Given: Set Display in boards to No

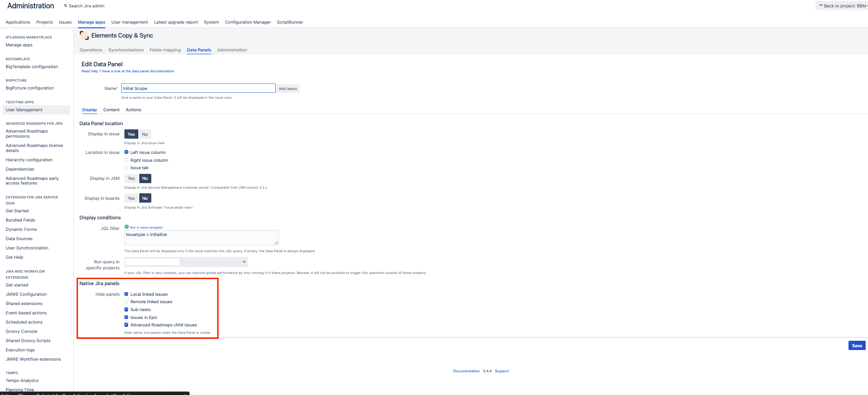Looking at the screenshot, I should point(145,198).
